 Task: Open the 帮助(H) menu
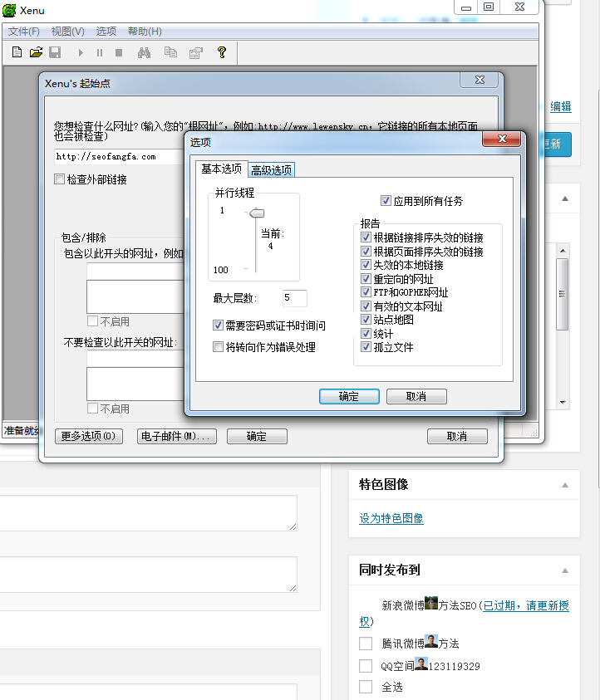point(145,32)
